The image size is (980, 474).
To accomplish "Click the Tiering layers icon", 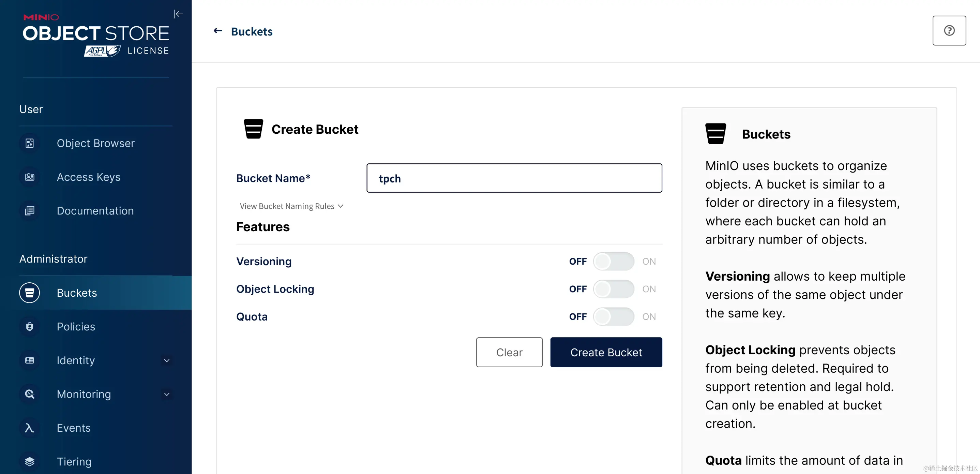I will [30, 461].
